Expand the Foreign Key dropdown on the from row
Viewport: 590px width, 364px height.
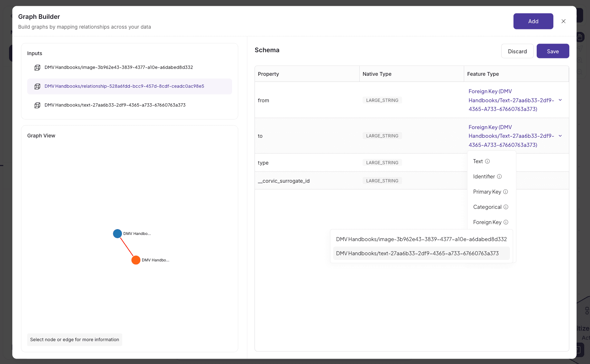pos(561,100)
